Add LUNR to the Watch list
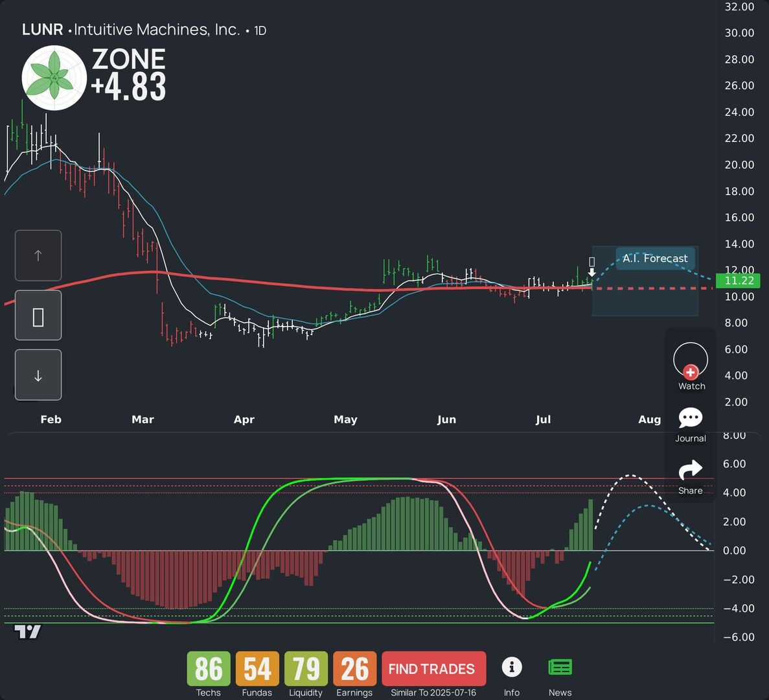The height and width of the screenshot is (700, 769). pyautogui.click(x=691, y=366)
